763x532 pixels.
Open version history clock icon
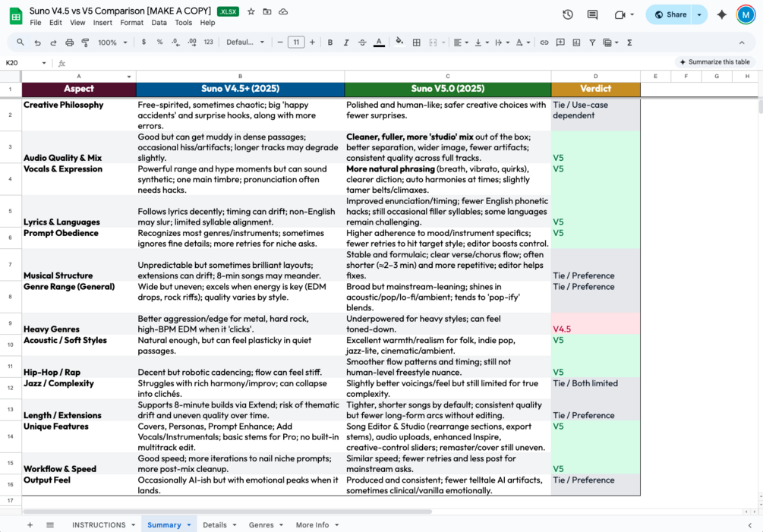click(x=567, y=14)
